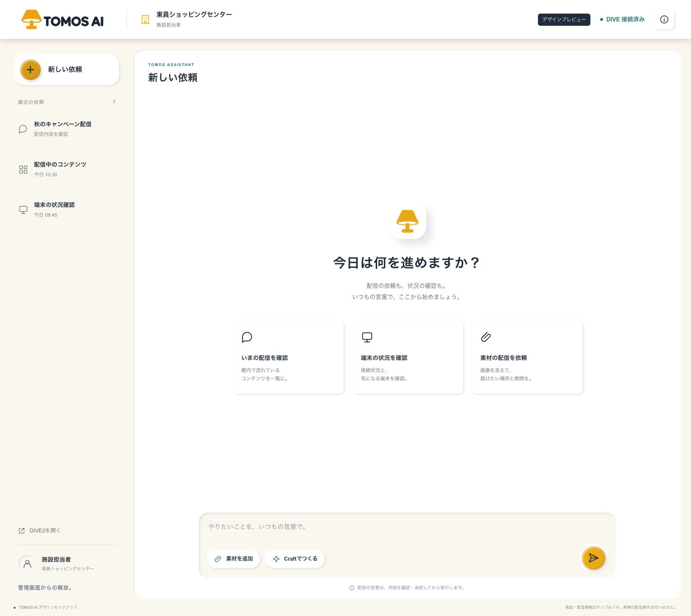Screen dimensions: 691x616
Task: Click the paperclip icon in 素材の配信を依頼 card
Action: (486, 337)
